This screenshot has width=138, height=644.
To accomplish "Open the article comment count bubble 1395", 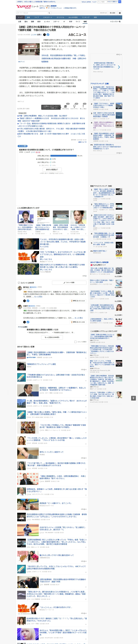I will point(34,35).
